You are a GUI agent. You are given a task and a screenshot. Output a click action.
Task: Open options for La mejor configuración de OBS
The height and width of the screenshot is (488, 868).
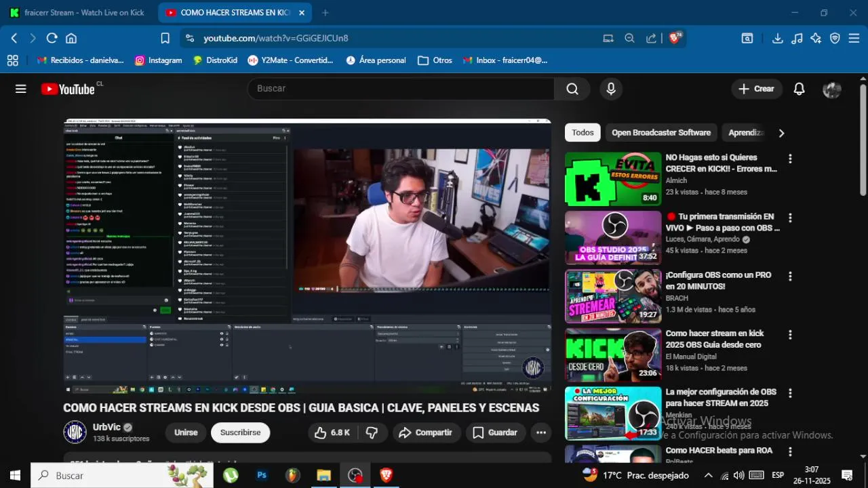(x=790, y=394)
